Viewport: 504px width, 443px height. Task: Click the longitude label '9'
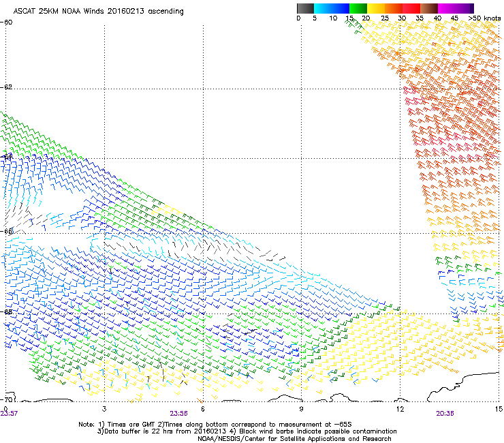[x=301, y=409]
